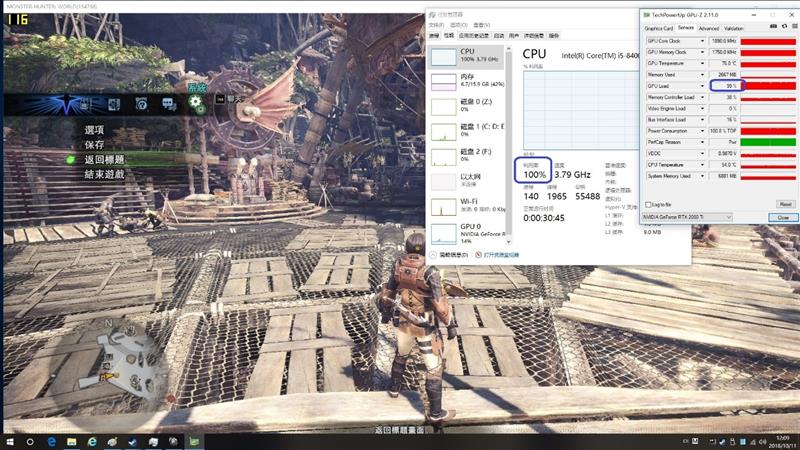800x450 pixels.
Task: Open the 选项(O) menu in Task Manager
Action: [459, 25]
